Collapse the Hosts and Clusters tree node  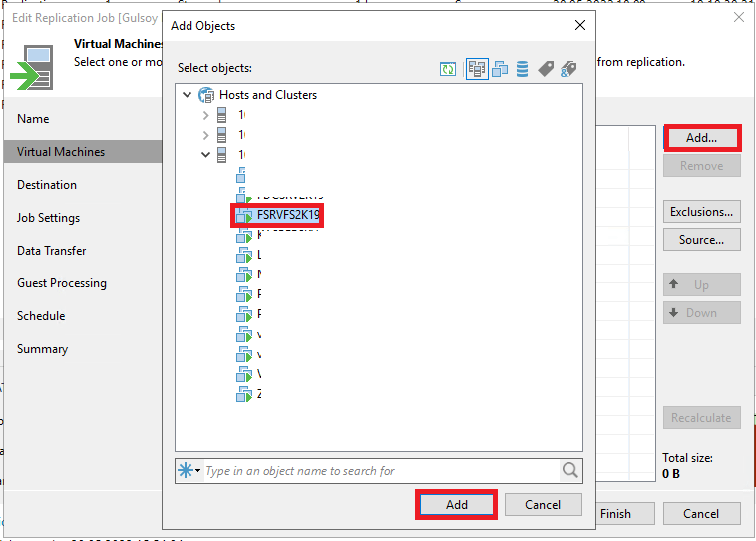pyautogui.click(x=187, y=95)
